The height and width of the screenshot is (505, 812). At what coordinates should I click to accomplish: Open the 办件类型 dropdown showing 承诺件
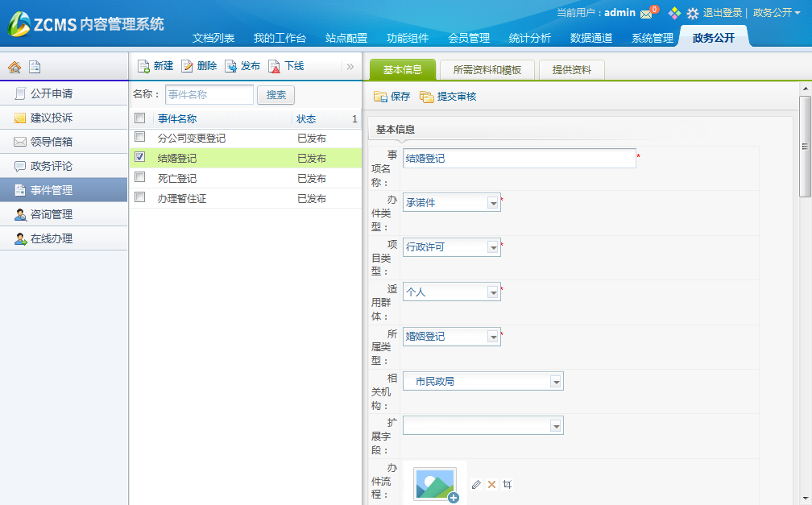pyautogui.click(x=493, y=203)
